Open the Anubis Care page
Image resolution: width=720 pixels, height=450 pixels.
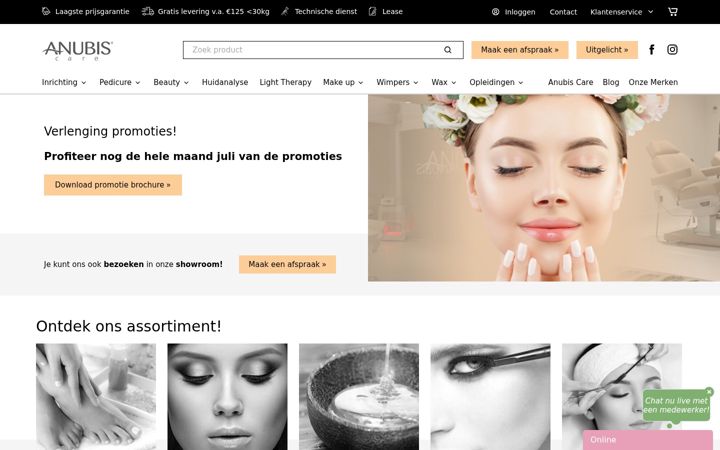tap(570, 82)
